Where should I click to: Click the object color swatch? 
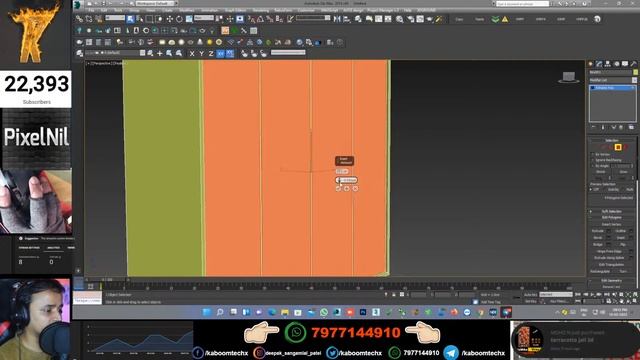point(635,72)
